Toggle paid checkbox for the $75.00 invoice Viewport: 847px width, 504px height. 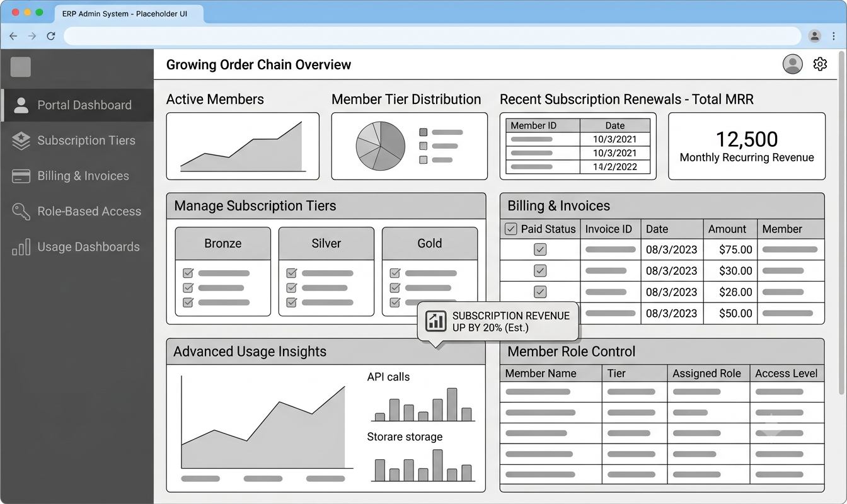pyautogui.click(x=540, y=249)
